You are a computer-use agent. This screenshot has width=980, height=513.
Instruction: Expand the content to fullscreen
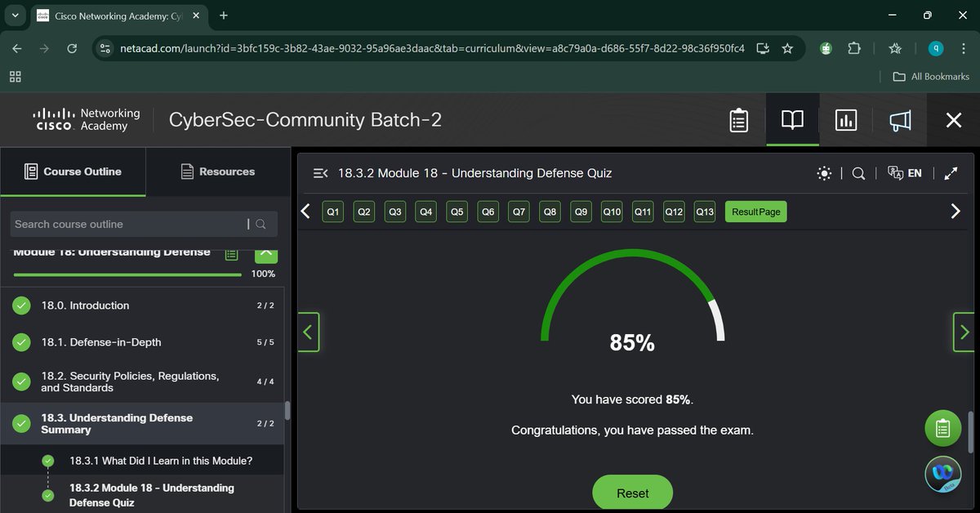[x=951, y=173]
